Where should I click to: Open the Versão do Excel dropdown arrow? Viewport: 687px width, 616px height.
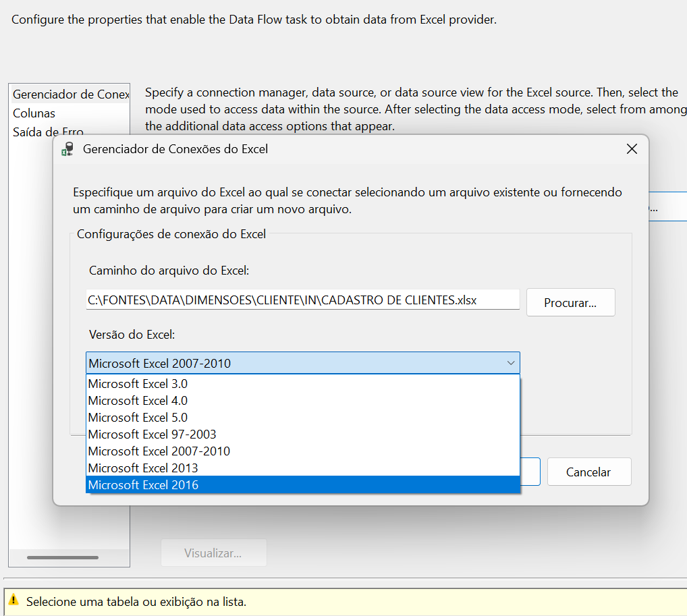(510, 363)
